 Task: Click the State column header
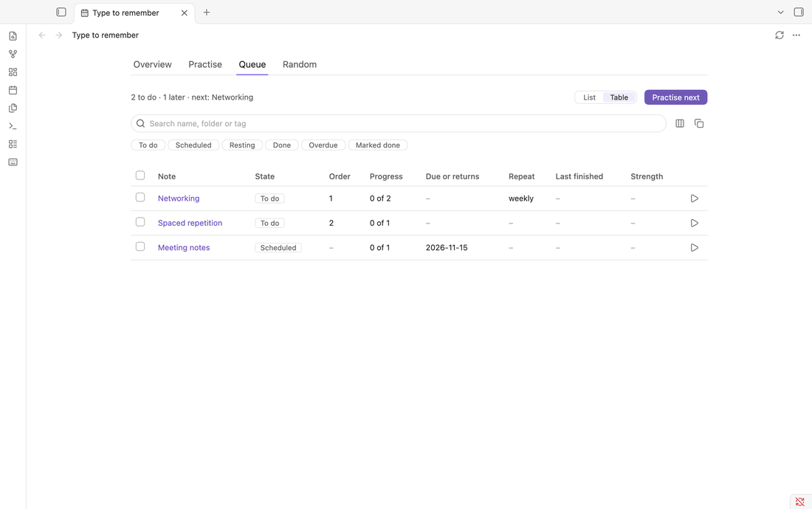[264, 176]
